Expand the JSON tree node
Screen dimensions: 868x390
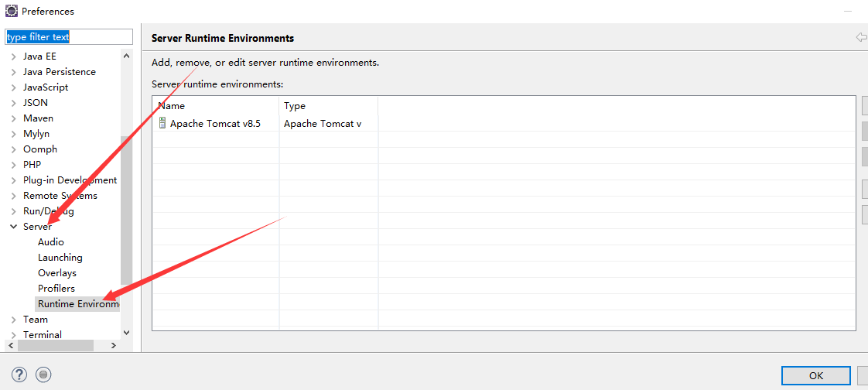[14, 103]
